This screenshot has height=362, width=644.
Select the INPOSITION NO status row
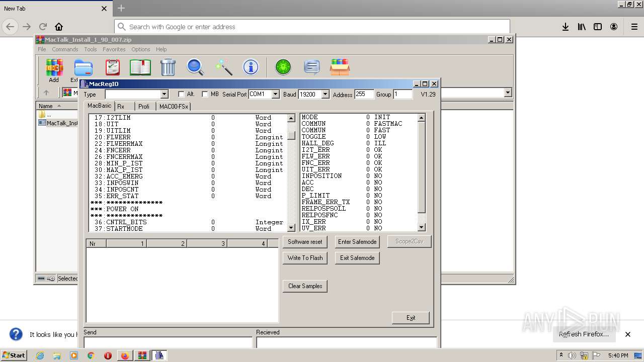point(359,176)
